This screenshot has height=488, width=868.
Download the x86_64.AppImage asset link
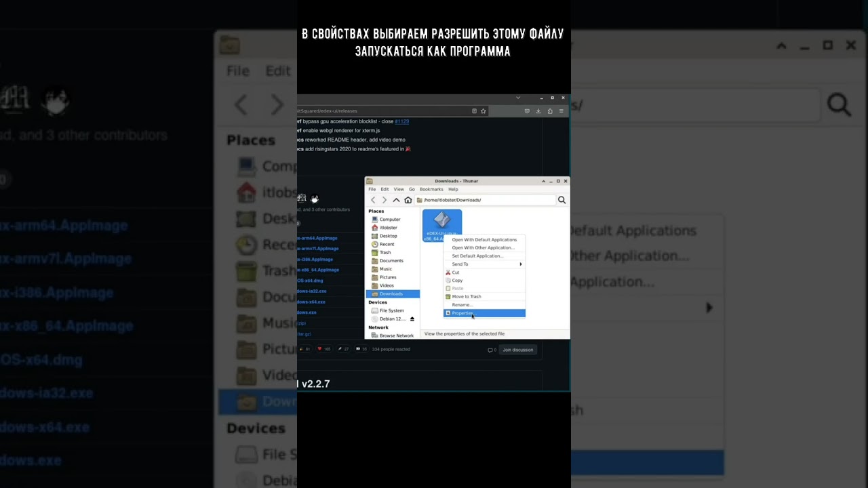click(x=318, y=270)
